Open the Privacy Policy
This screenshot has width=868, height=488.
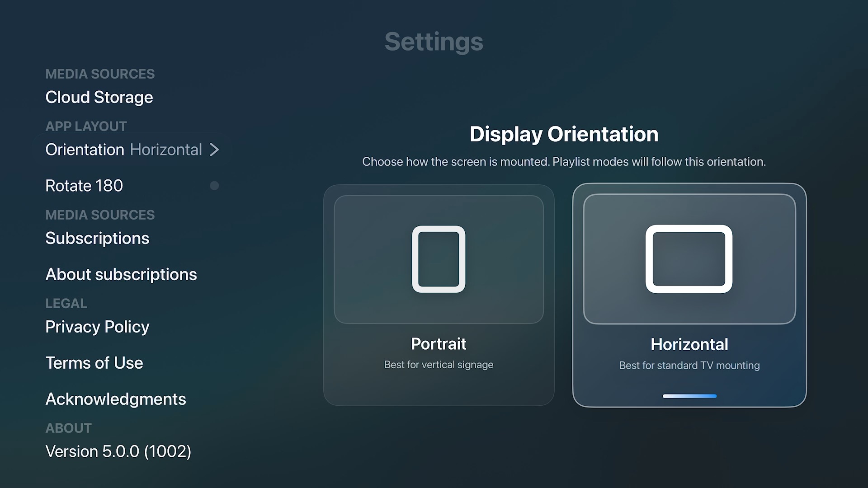[97, 327]
